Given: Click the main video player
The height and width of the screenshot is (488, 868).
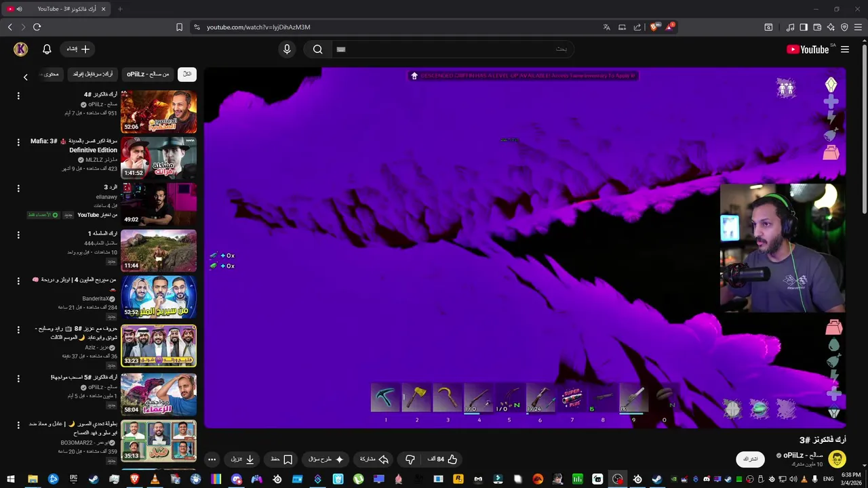Looking at the screenshot, I should 525,247.
